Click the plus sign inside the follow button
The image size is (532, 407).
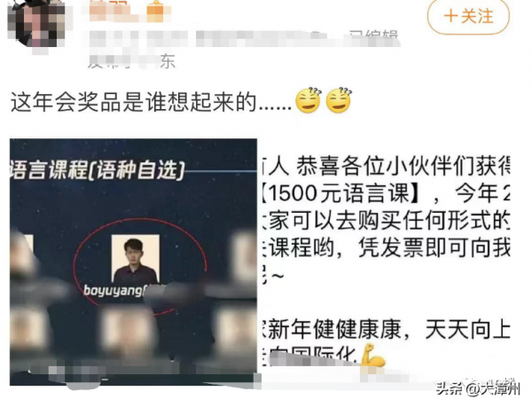[450, 16]
